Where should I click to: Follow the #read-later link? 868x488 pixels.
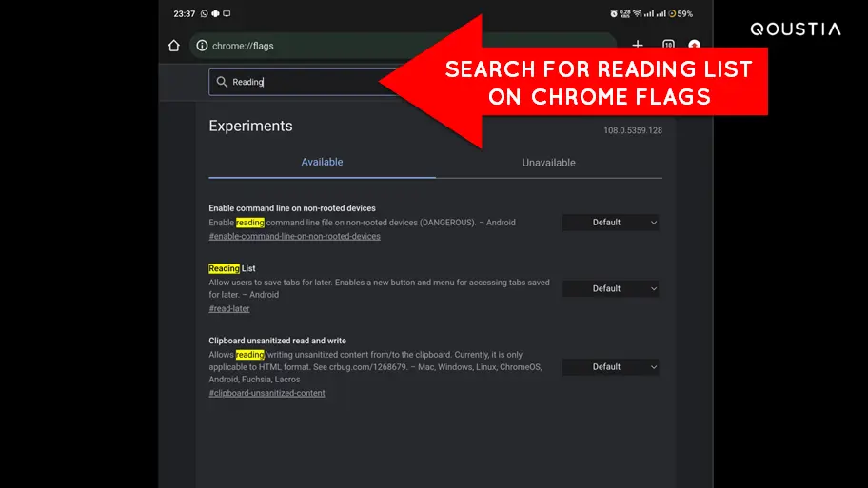pyautogui.click(x=229, y=309)
